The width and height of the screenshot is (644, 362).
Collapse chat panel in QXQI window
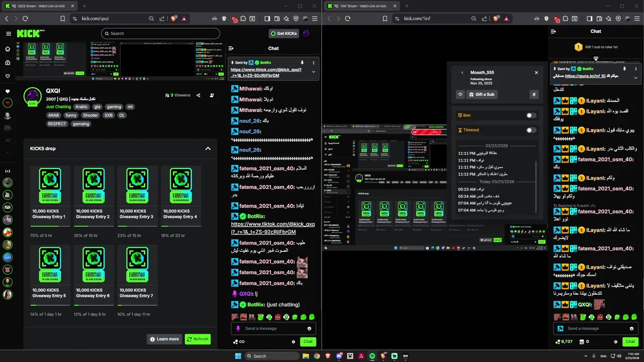coord(231,48)
